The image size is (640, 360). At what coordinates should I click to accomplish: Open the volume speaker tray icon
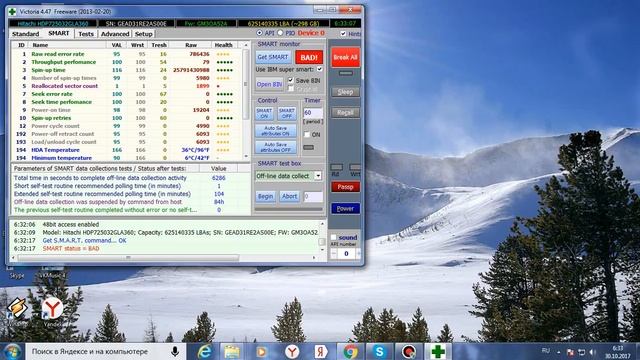(593, 352)
